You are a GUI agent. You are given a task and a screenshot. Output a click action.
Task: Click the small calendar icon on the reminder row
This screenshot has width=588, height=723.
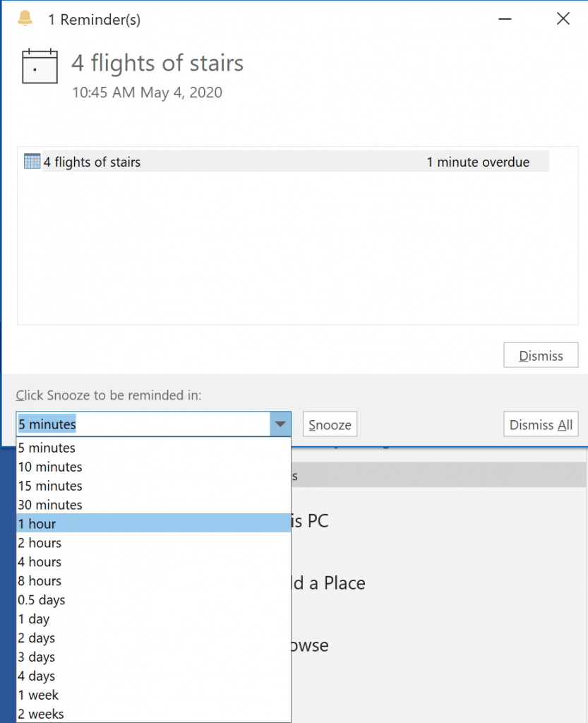click(31, 161)
